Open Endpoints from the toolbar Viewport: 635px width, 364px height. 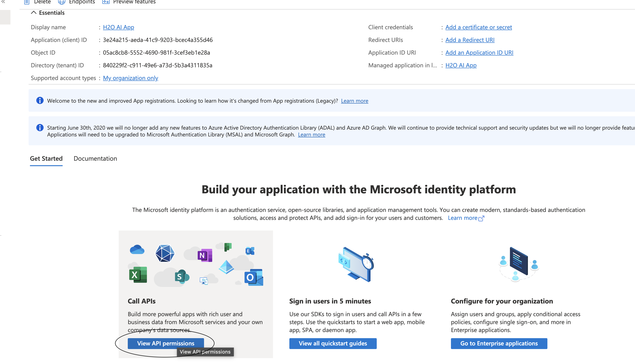[x=82, y=2]
